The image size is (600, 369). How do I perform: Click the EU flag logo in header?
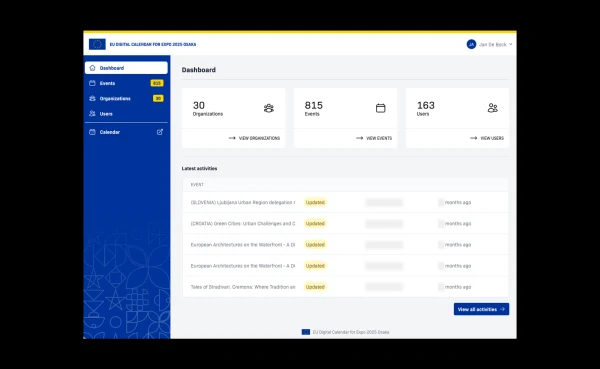(x=97, y=44)
